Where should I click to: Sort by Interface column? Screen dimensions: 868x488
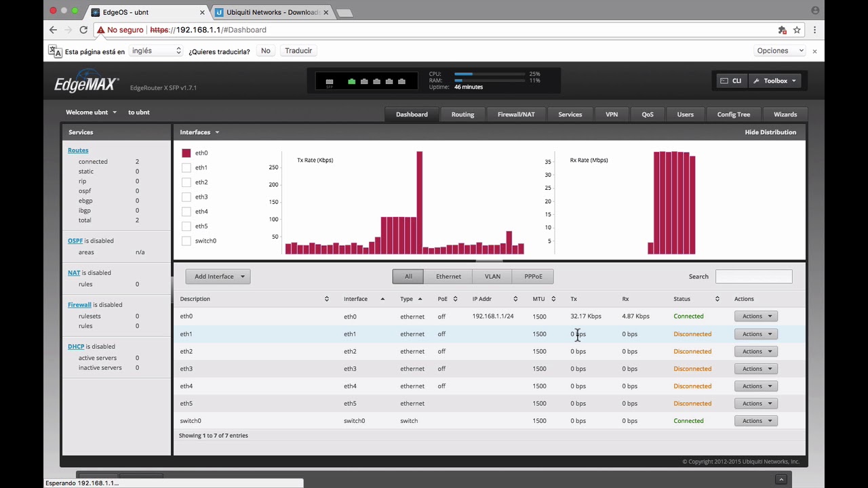click(364, 299)
